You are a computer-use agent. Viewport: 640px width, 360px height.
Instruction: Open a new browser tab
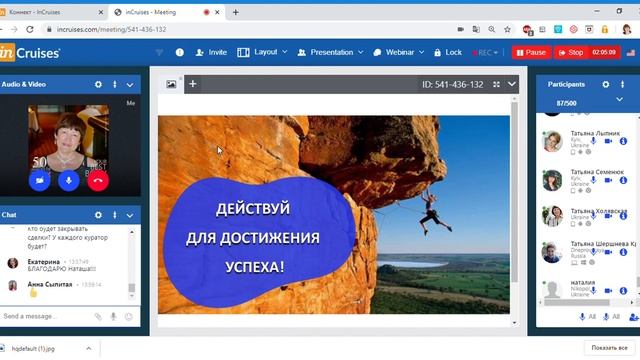coord(236,12)
